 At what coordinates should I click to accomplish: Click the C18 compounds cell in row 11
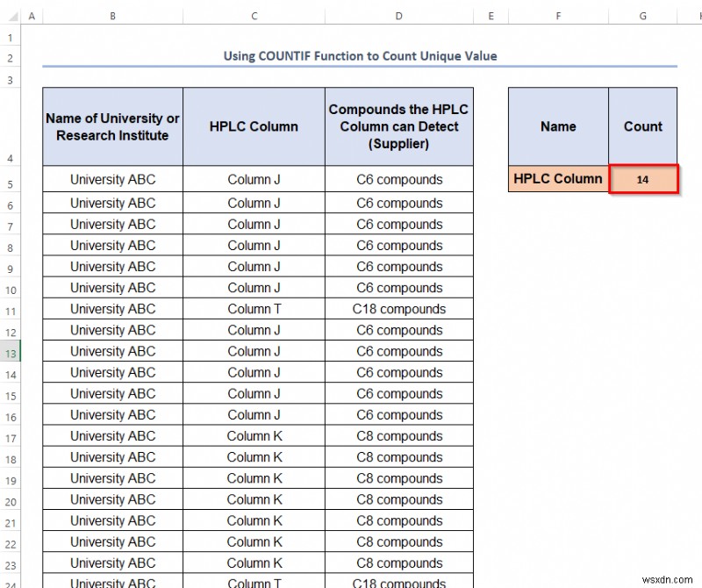click(x=398, y=309)
